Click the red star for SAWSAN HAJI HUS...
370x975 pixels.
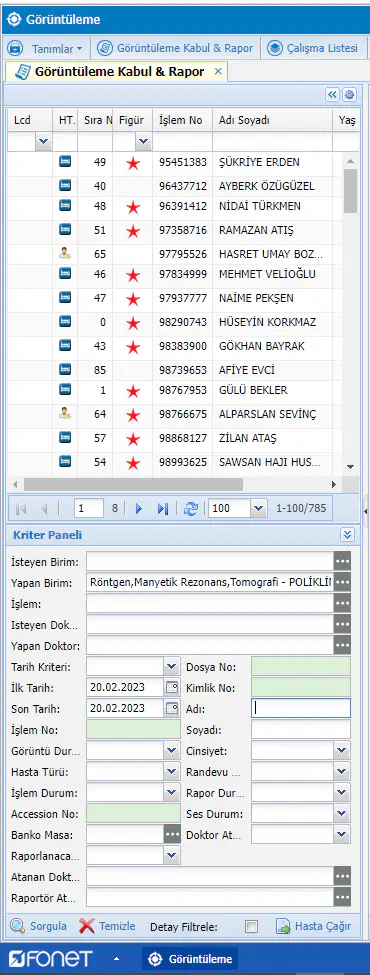coord(133,463)
